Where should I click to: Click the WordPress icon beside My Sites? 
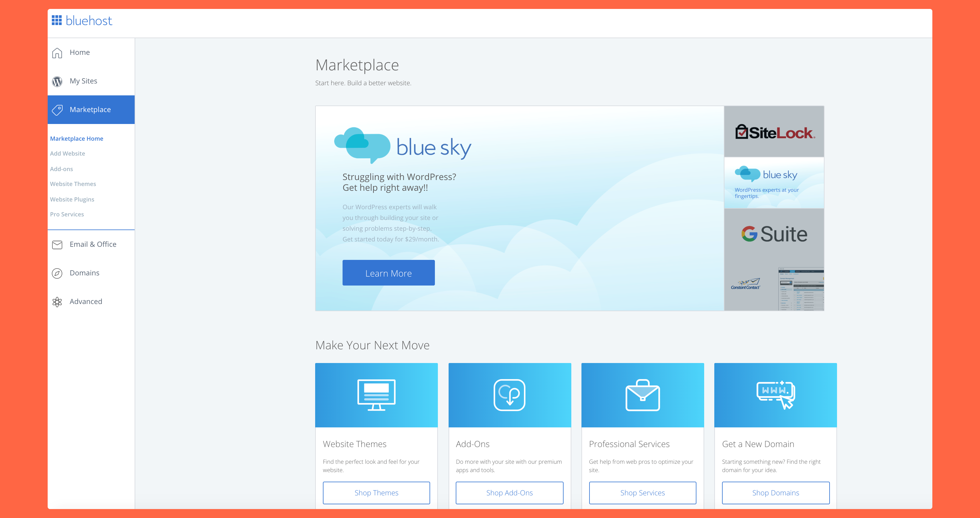point(57,81)
